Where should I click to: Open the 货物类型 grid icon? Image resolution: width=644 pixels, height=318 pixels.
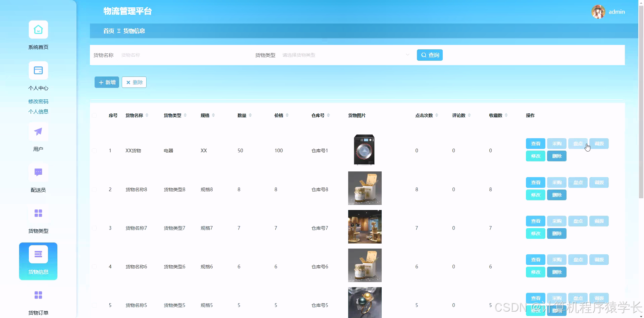pos(38,214)
